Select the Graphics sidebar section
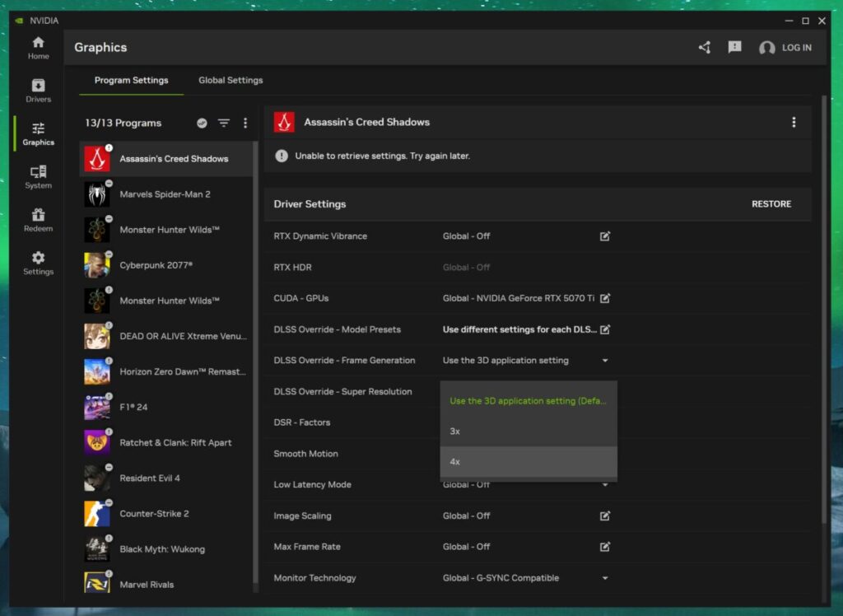Viewport: 843px width, 616px height. coord(38,134)
